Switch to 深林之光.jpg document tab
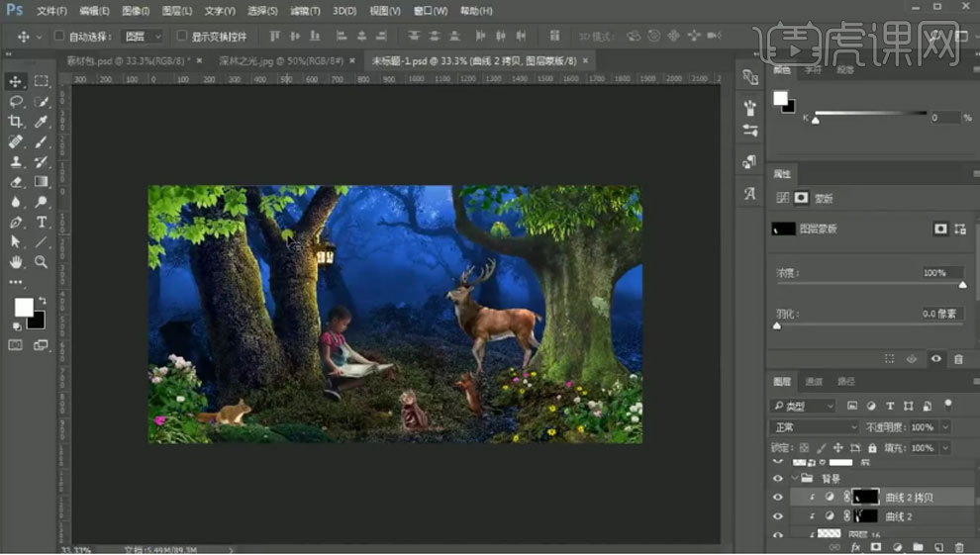 click(x=281, y=60)
